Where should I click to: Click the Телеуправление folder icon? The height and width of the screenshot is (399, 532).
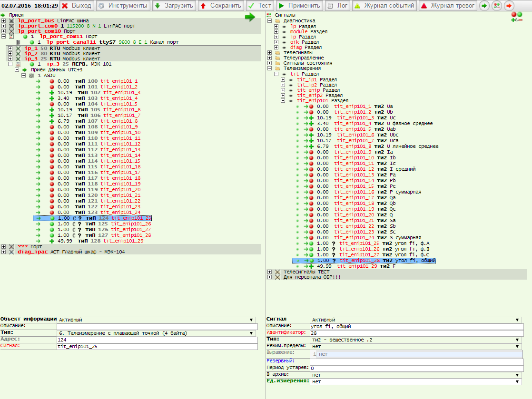277,58
